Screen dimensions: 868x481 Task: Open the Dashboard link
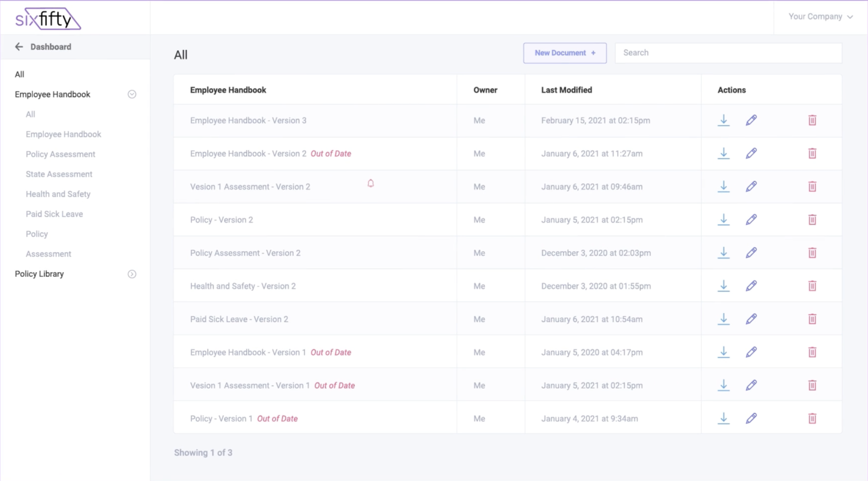click(51, 46)
